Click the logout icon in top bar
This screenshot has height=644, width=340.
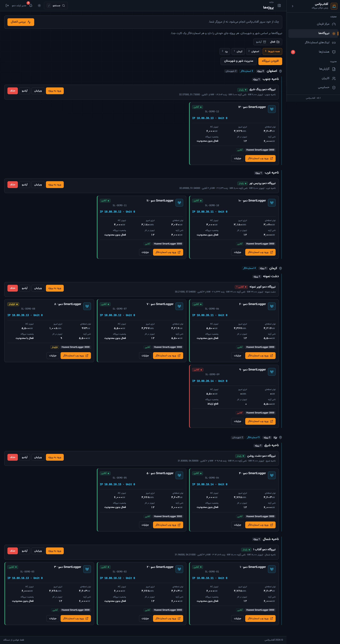(7, 6)
